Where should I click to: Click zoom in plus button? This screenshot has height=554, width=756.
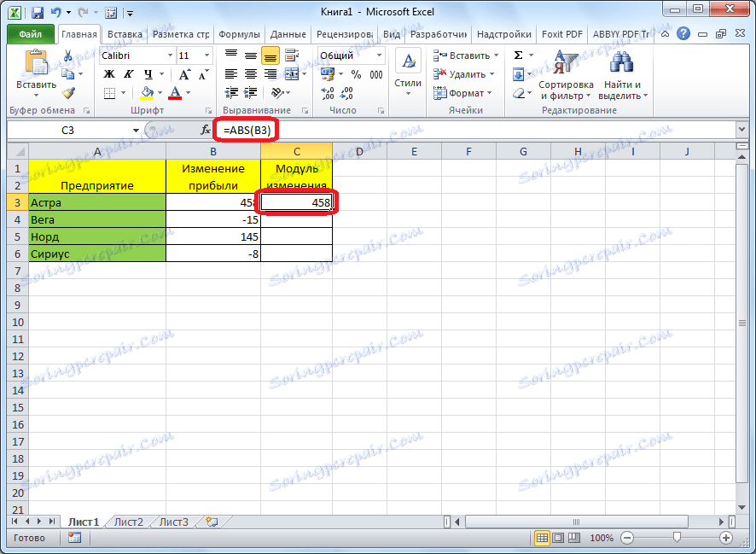(x=726, y=538)
